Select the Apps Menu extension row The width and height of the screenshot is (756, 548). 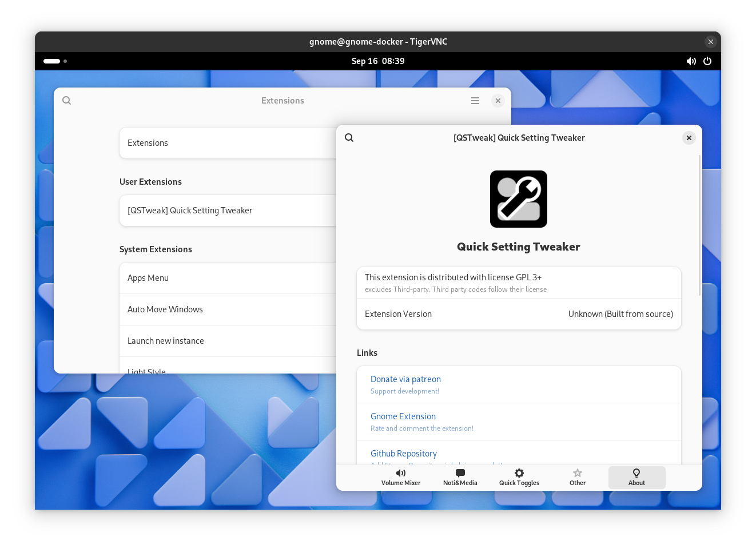pyautogui.click(x=228, y=278)
